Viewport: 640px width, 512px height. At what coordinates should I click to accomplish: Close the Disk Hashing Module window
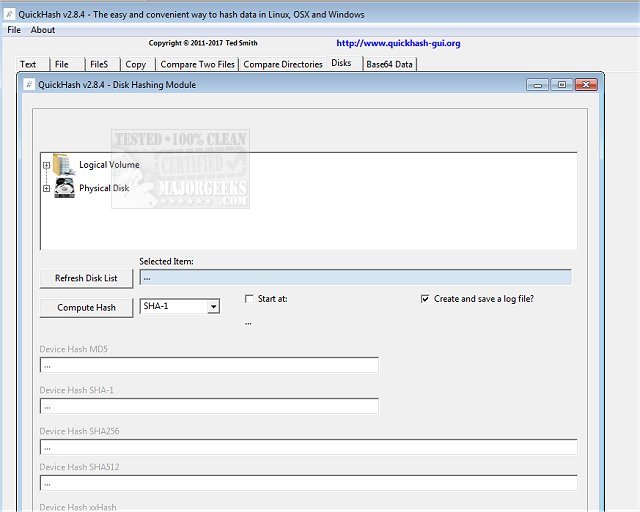click(x=586, y=85)
